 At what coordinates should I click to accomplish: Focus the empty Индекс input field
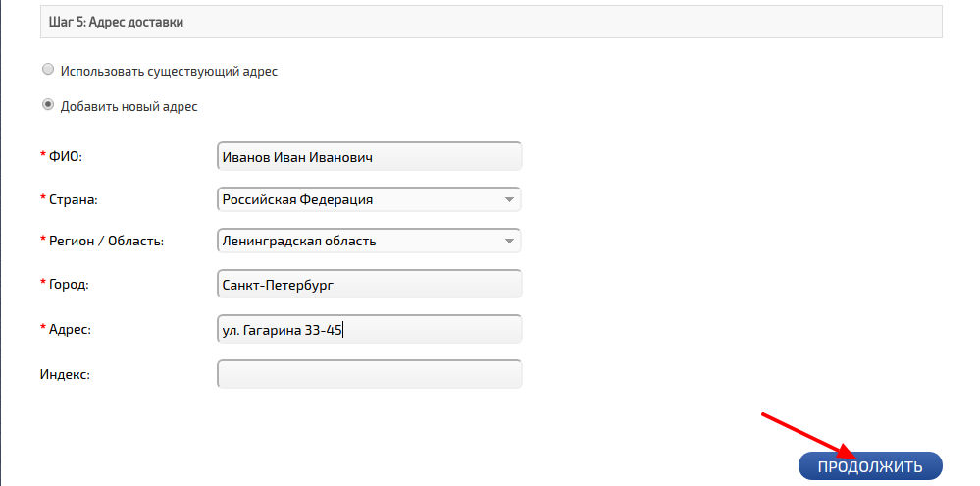pos(369,374)
